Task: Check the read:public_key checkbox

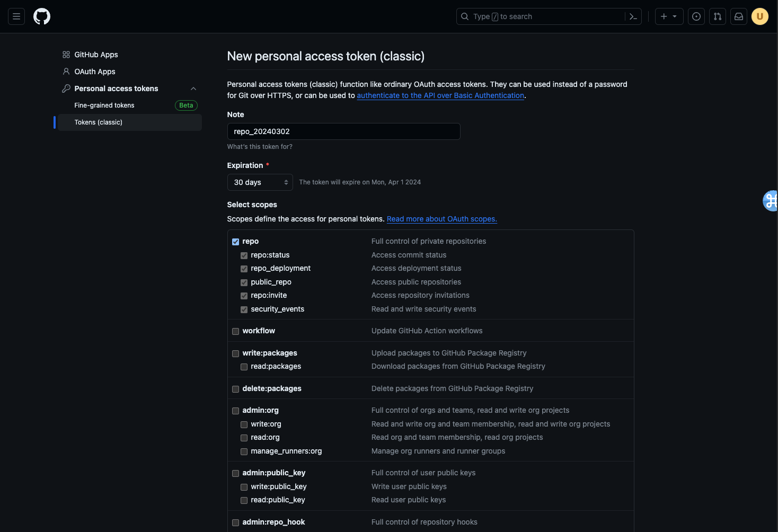Action: 244,500
